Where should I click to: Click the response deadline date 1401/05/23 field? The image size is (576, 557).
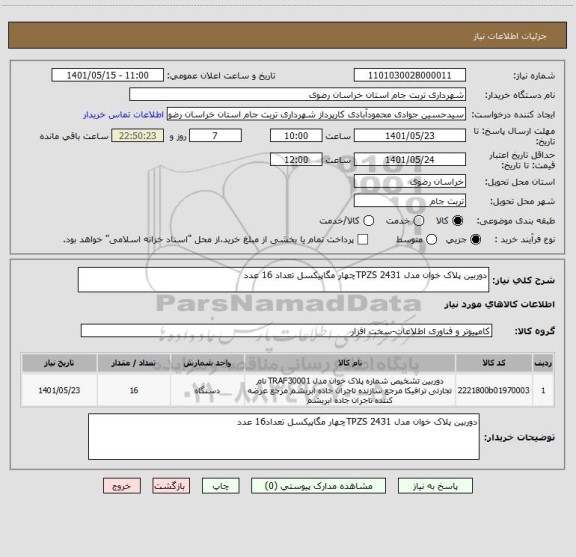[x=410, y=136]
